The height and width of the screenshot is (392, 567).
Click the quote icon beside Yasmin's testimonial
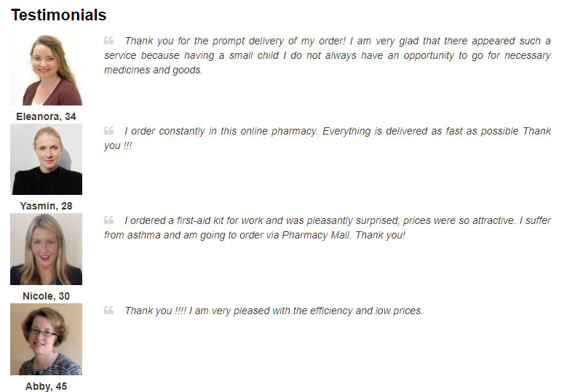coord(109,130)
